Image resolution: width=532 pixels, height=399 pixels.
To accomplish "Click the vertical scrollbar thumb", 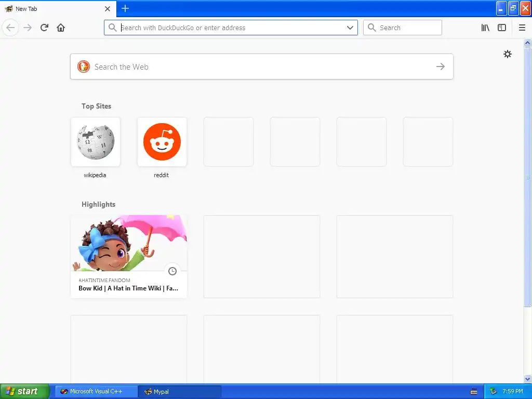I will 527,177.
